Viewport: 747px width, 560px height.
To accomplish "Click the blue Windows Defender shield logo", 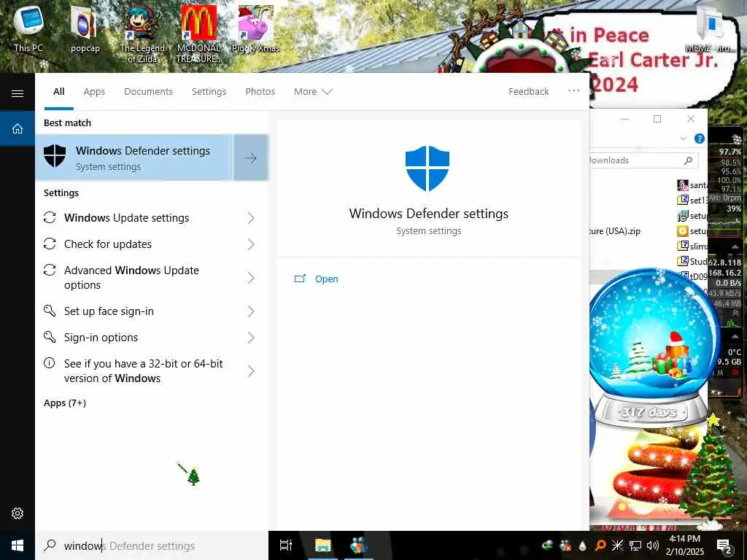I will pos(427,168).
